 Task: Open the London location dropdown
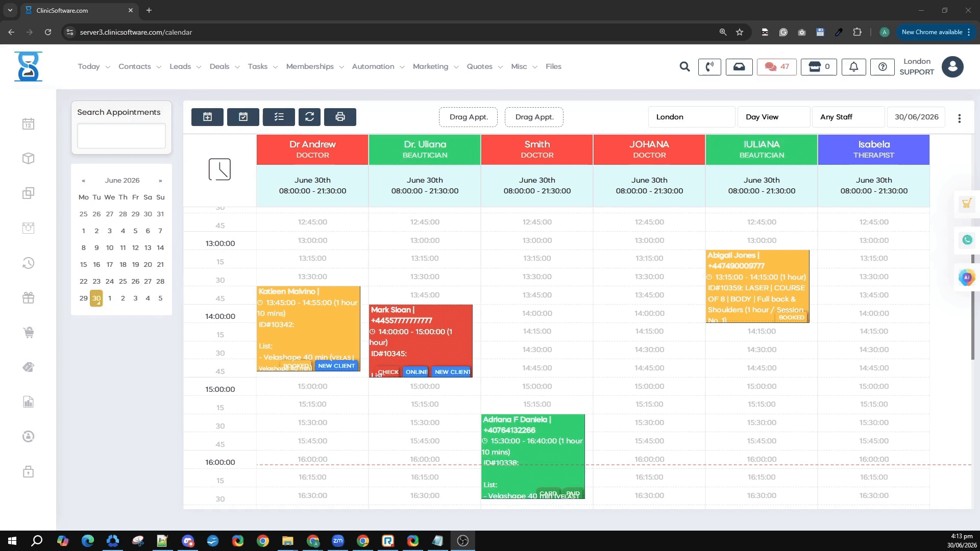(692, 117)
